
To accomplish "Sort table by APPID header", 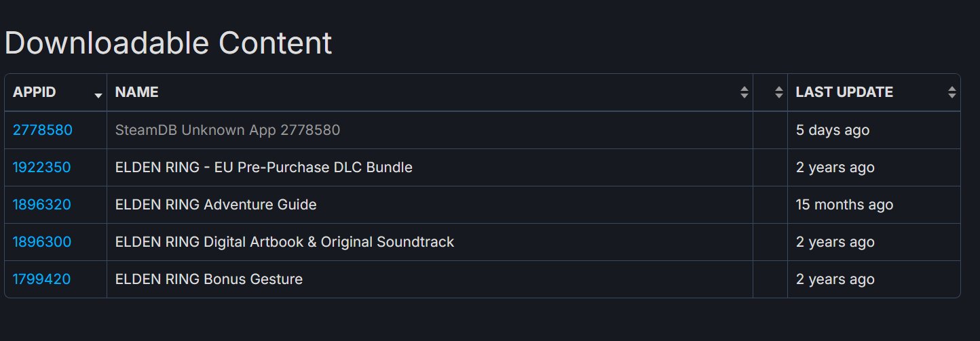I will [x=35, y=92].
